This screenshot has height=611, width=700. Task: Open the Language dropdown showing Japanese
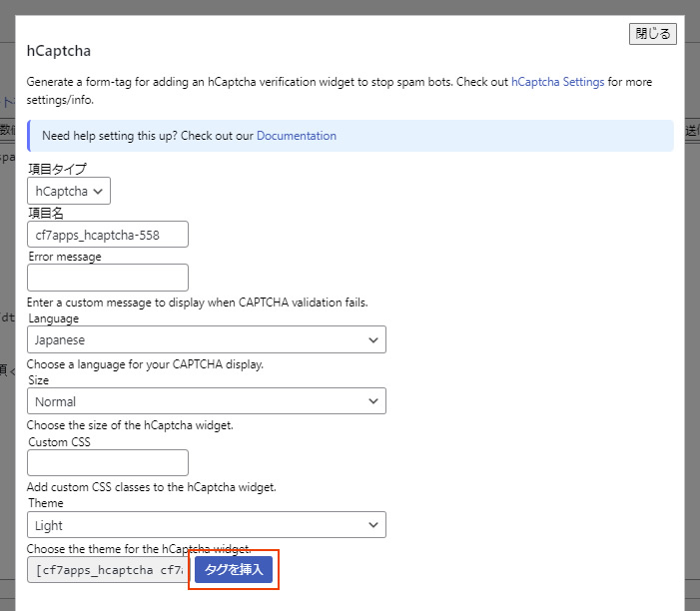pos(206,339)
